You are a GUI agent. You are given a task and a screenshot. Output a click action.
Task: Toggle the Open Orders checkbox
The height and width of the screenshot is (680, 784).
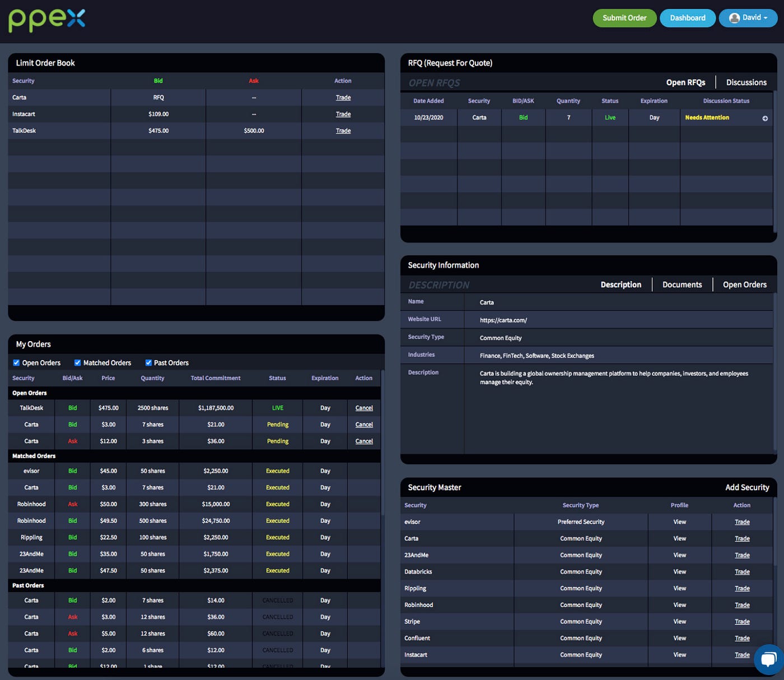(16, 362)
